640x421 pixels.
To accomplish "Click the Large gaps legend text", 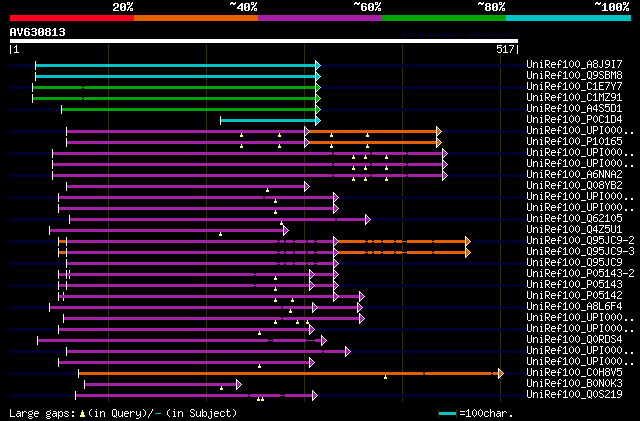I will (x=123, y=413).
